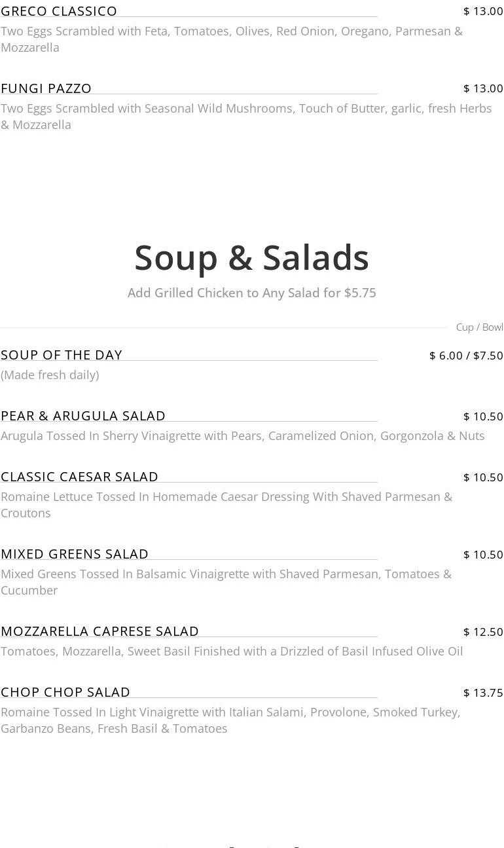This screenshot has width=504, height=848.
Task: Click the "Made fresh daily" text
Action: click(50, 375)
